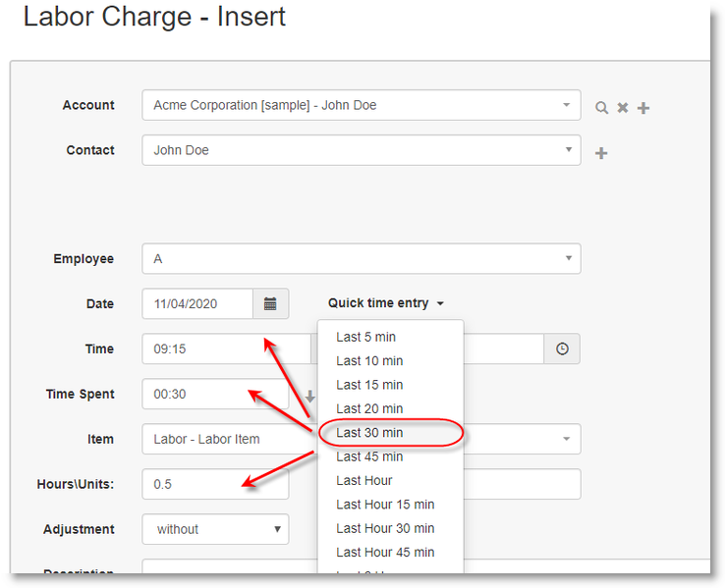The width and height of the screenshot is (725, 588).
Task: Click the Date input field
Action: pos(197,304)
